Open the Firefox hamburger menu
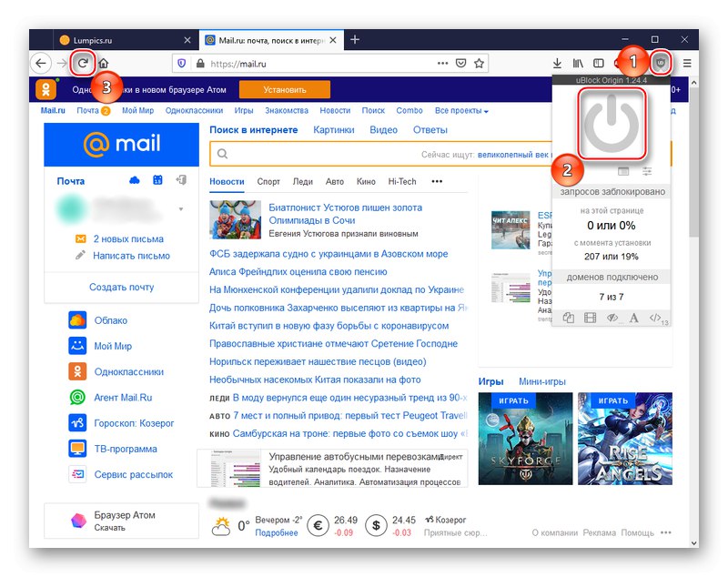The width and height of the screenshot is (728, 577). (x=687, y=63)
